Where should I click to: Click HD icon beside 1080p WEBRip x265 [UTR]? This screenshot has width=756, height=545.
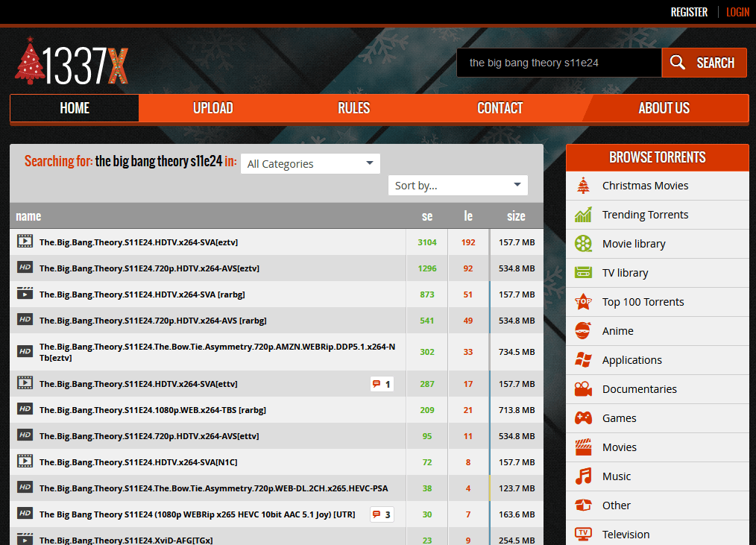[25, 513]
